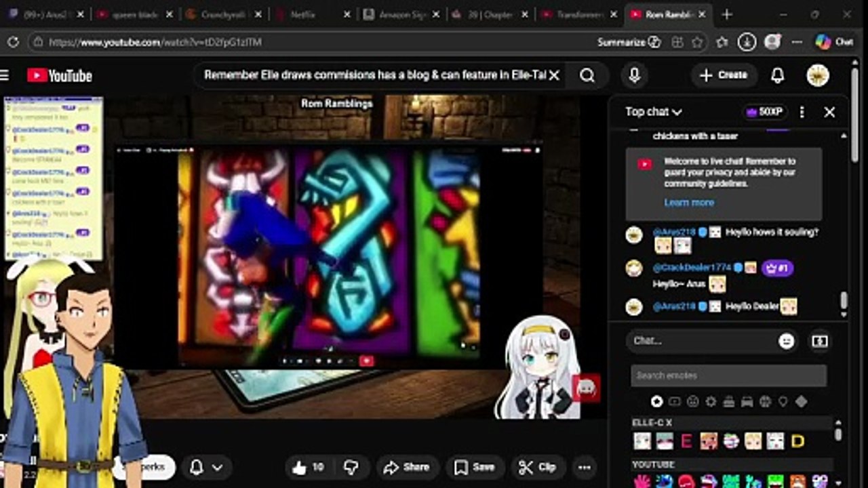Reload the page in the browser
868x488 pixels.
13,42
